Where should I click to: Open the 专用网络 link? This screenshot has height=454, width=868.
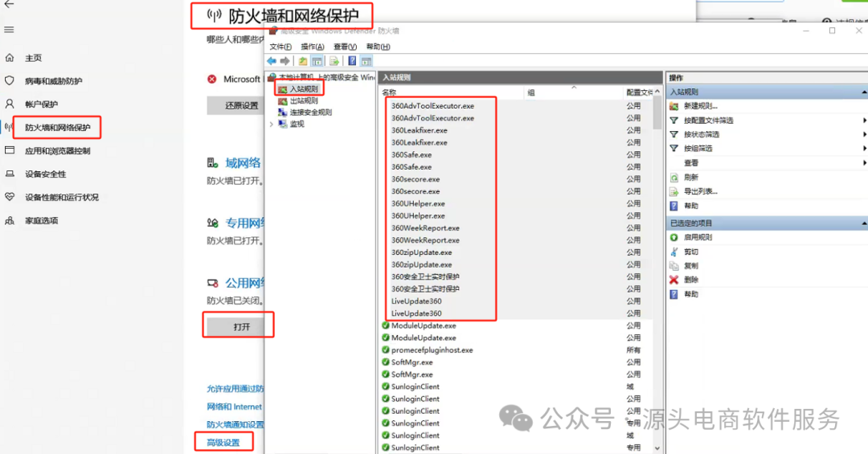pyautogui.click(x=244, y=223)
